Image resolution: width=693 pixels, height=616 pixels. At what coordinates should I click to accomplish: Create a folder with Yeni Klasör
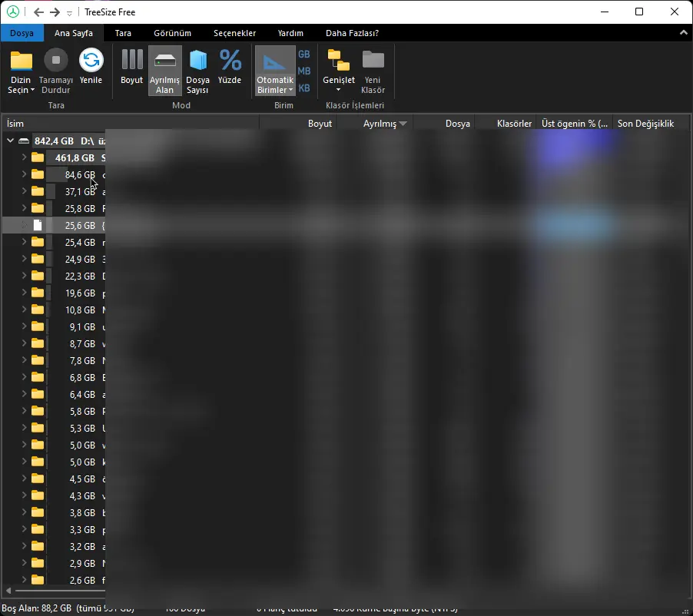373,71
